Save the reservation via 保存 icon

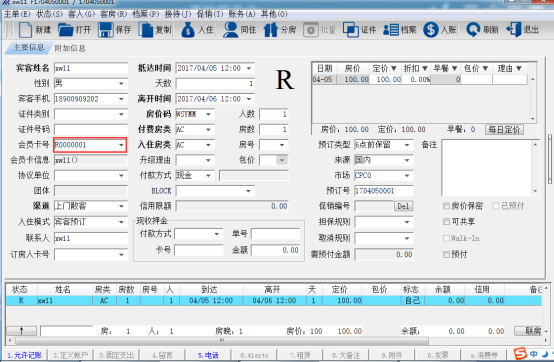click(x=106, y=30)
